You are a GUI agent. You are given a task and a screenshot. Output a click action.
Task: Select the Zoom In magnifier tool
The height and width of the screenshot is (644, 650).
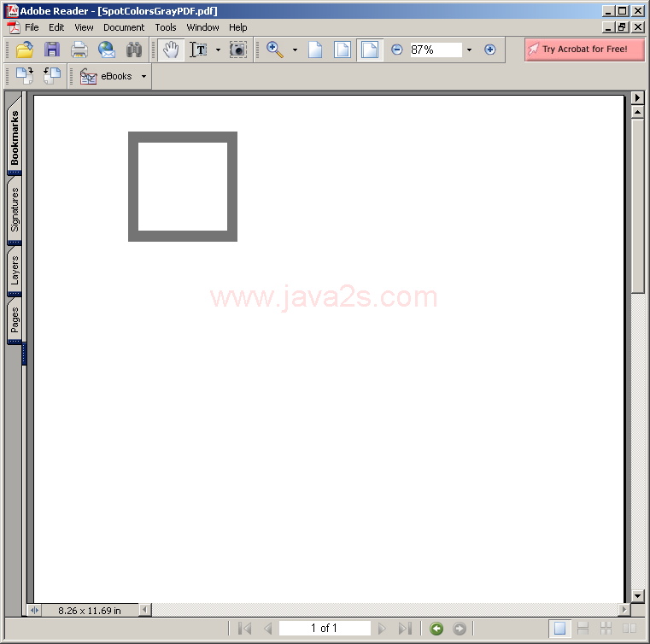click(x=274, y=50)
